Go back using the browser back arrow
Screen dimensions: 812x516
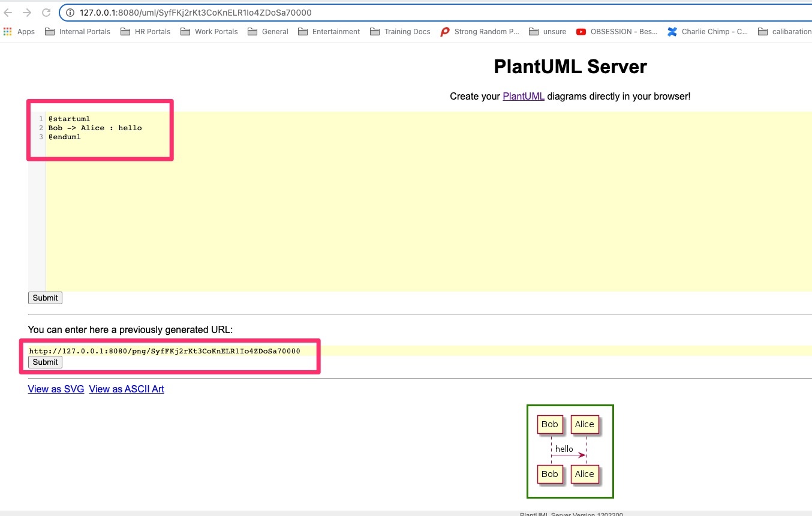tap(8, 13)
